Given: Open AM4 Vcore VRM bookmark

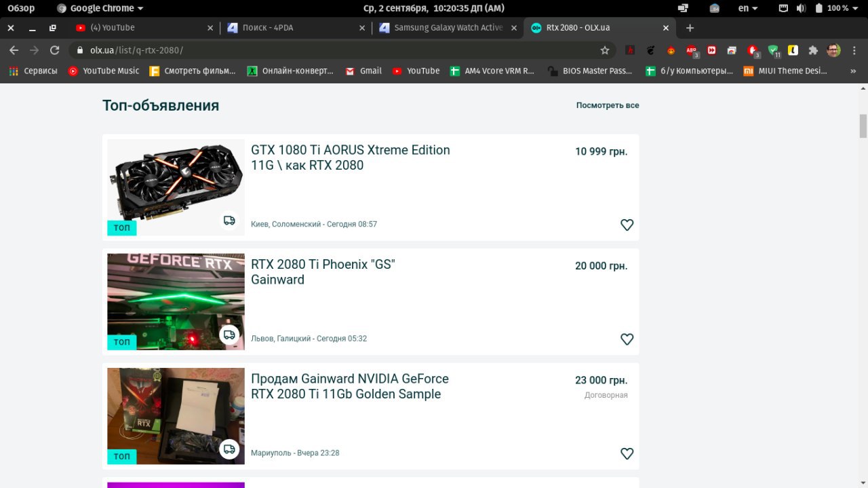Looking at the screenshot, I should pyautogui.click(x=492, y=71).
